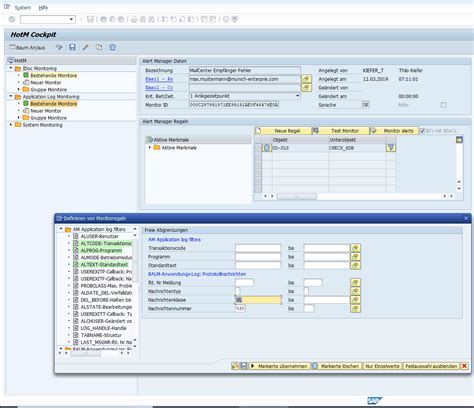The width and height of the screenshot is (474, 408).
Task: Select ALPROG-Programm field in dialog tree
Action: point(101,250)
